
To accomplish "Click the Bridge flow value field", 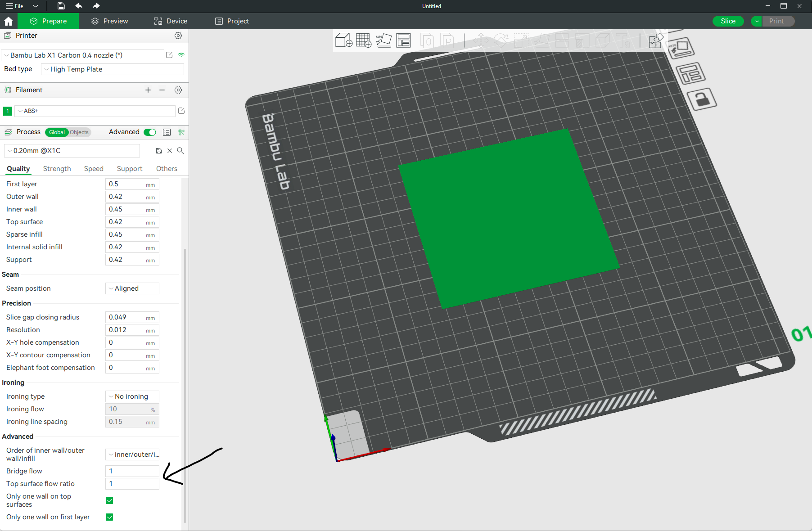I will coord(132,471).
